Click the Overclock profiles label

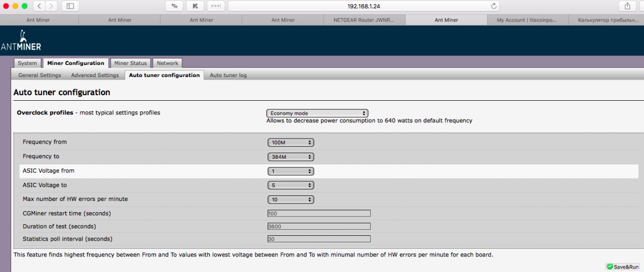click(45, 113)
